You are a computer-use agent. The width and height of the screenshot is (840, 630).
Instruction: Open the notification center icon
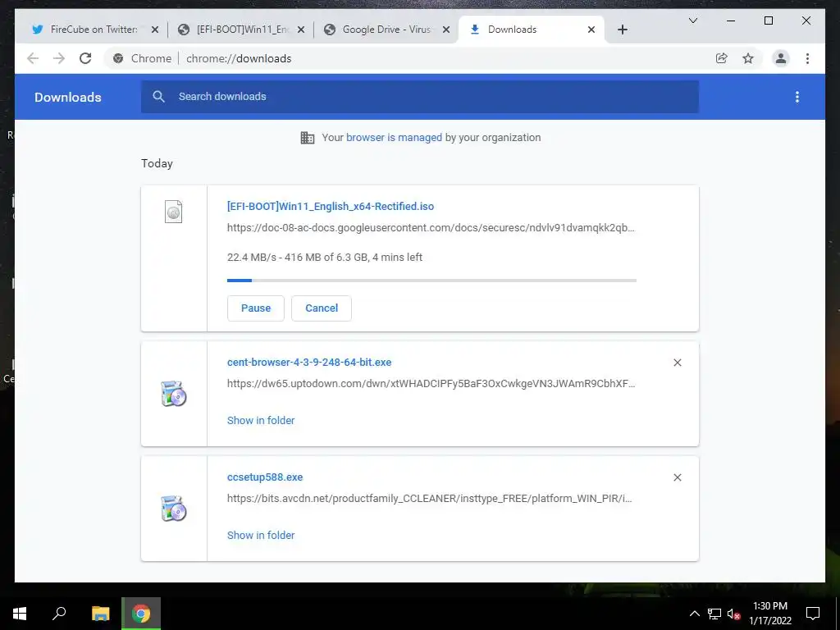(813, 614)
